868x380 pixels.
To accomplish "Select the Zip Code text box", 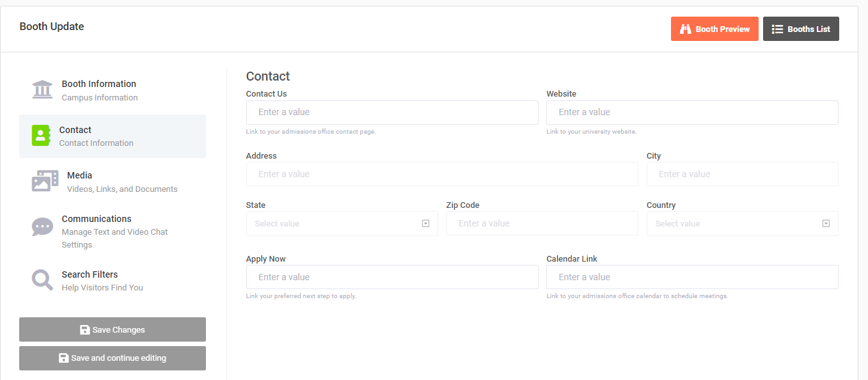I will 542,223.
